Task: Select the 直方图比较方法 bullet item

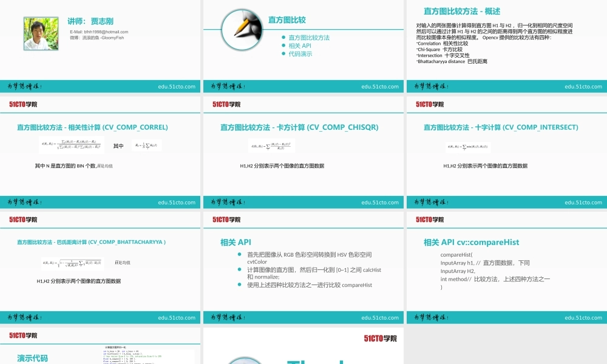Action: pos(308,36)
